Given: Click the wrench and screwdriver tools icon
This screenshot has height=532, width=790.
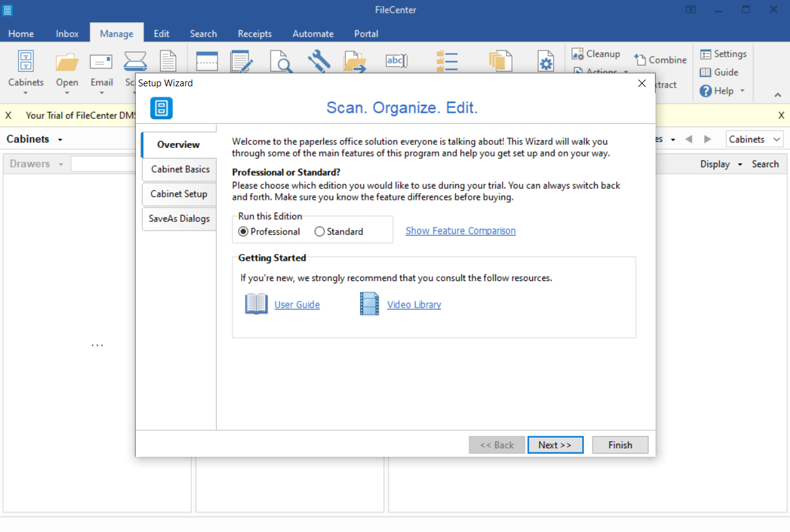Looking at the screenshot, I should [x=319, y=62].
